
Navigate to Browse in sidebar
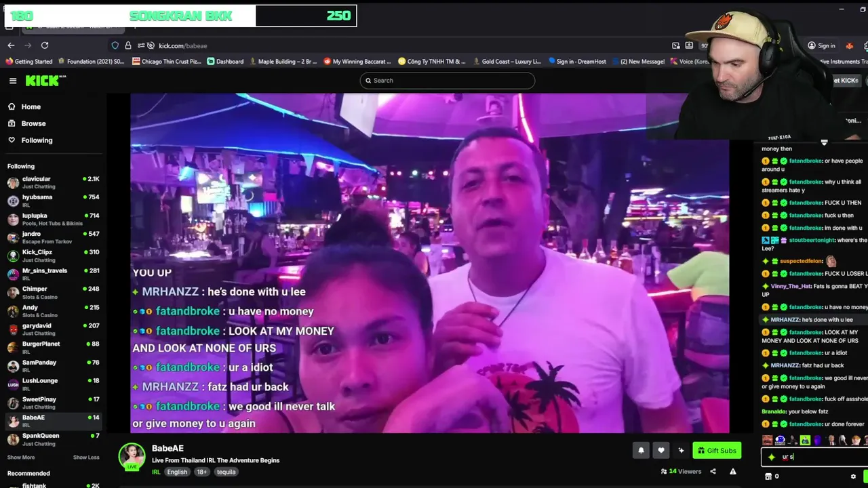pyautogui.click(x=33, y=123)
